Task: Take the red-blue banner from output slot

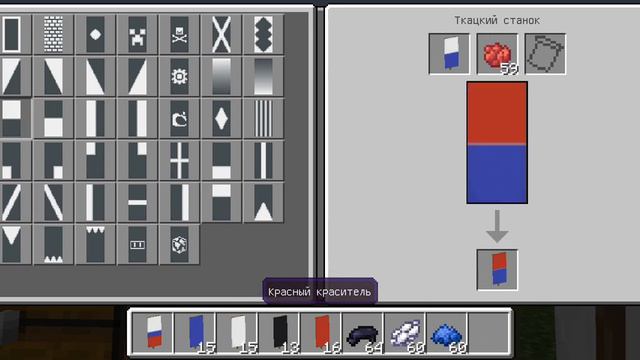Action: pyautogui.click(x=497, y=270)
